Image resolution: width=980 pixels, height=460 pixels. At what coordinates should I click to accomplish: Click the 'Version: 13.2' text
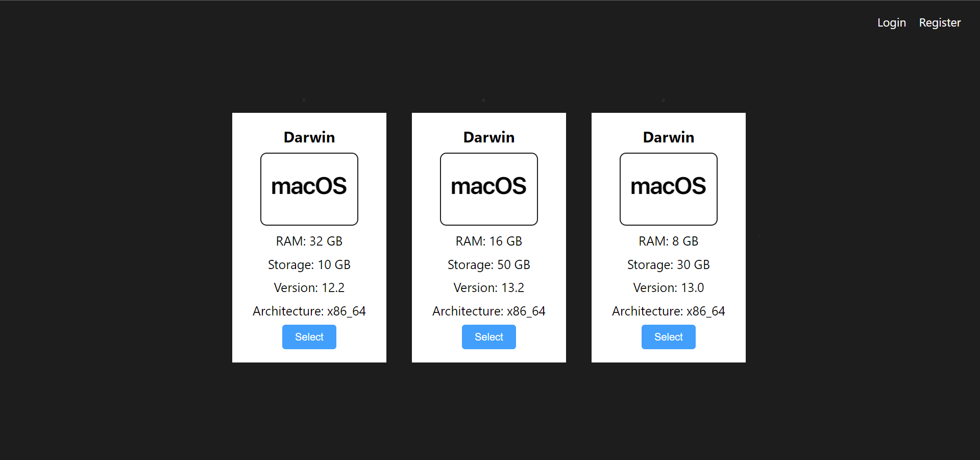[x=489, y=287]
